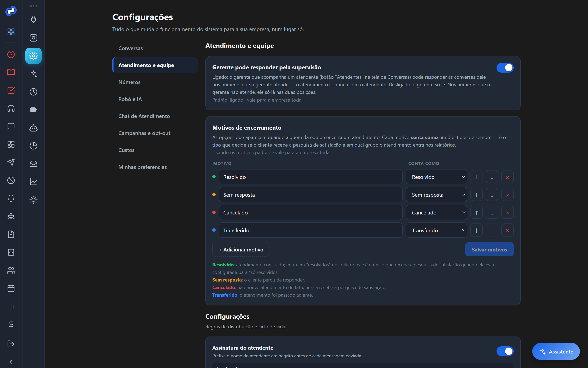
Task: Click the Cancelado motivo text field
Action: (311, 212)
